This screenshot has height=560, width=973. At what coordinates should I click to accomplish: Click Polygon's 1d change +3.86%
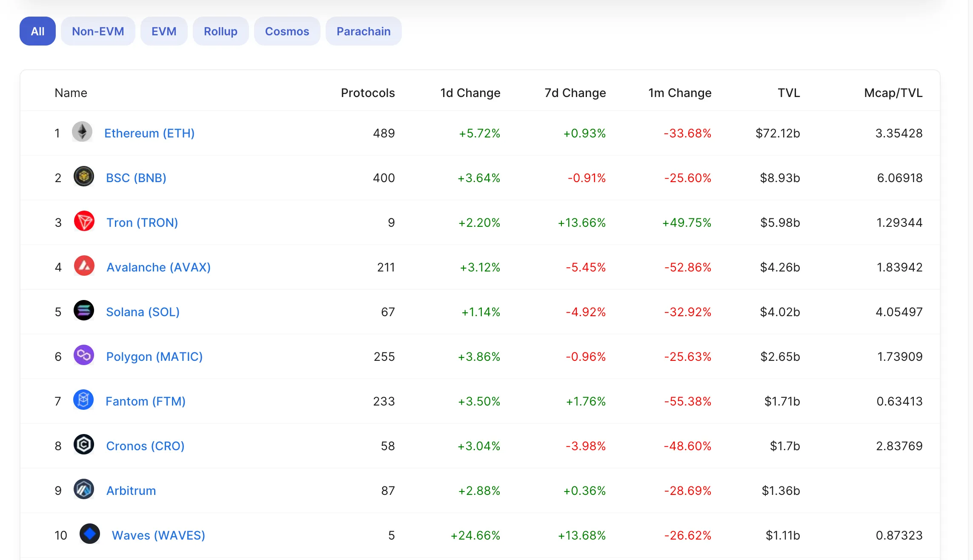tap(479, 357)
